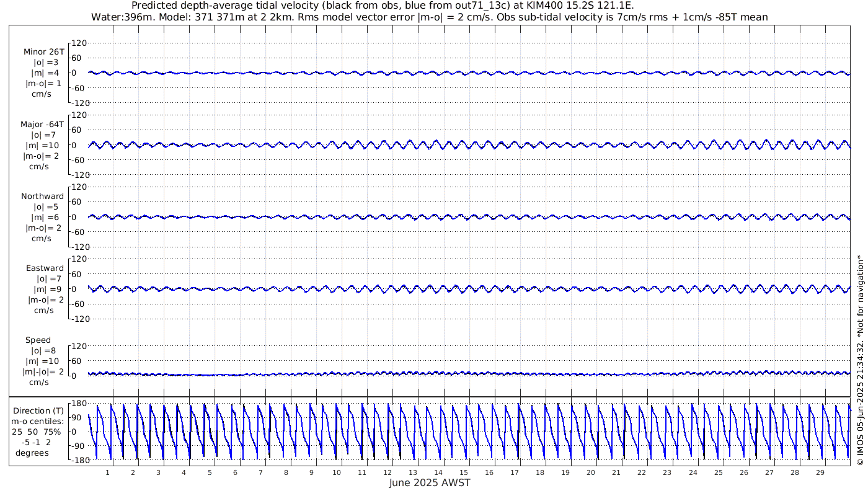Click x-axis day label 5
Viewport: 868px width, 496px height.
pos(210,472)
